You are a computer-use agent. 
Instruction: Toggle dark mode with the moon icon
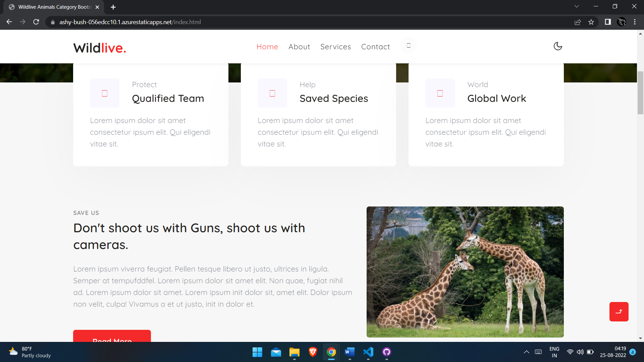pos(558,46)
